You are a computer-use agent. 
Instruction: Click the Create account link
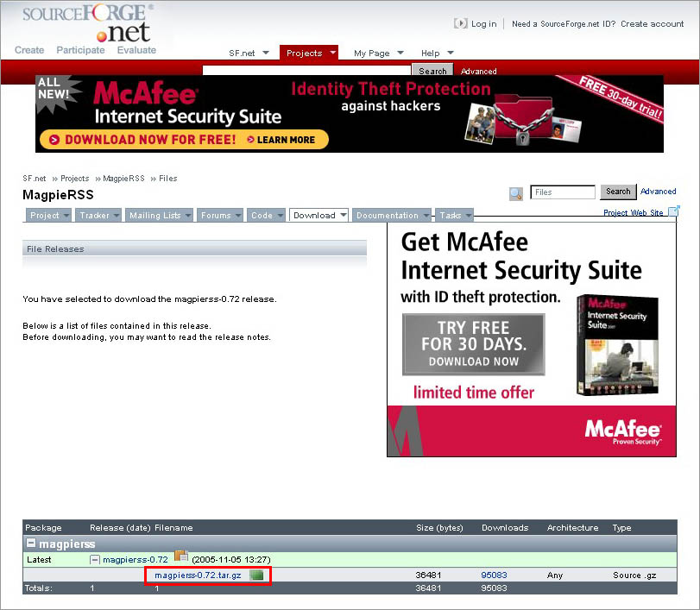pyautogui.click(x=652, y=23)
